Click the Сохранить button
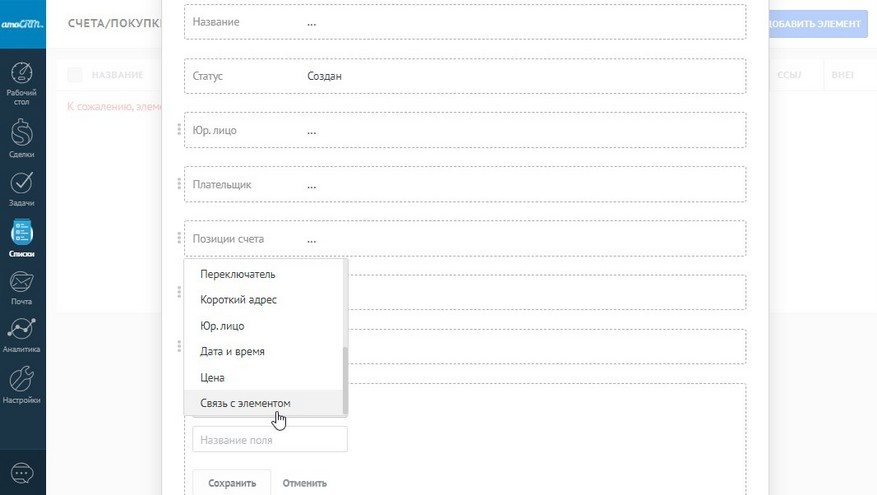 [231, 483]
